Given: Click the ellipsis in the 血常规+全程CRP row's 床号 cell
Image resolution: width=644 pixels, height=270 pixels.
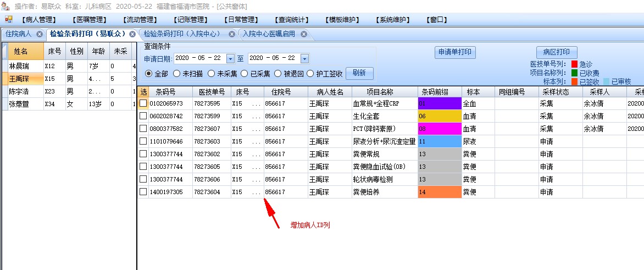Looking at the screenshot, I should [256, 104].
